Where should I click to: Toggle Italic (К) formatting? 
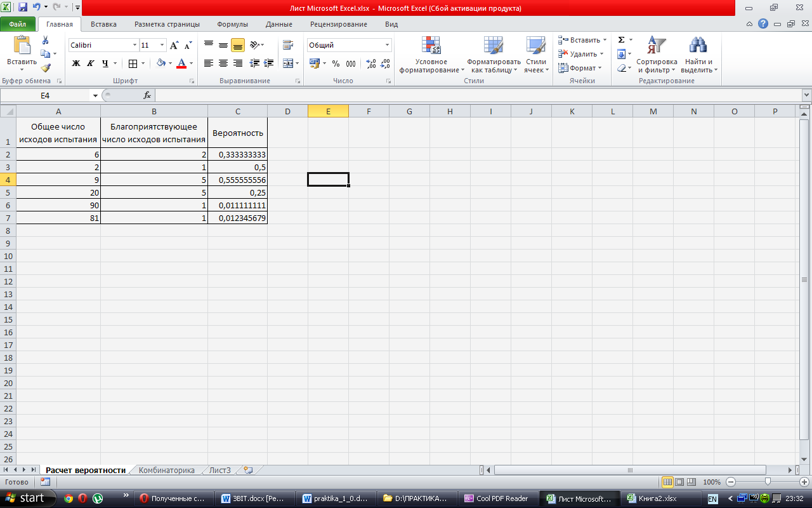pos(90,63)
